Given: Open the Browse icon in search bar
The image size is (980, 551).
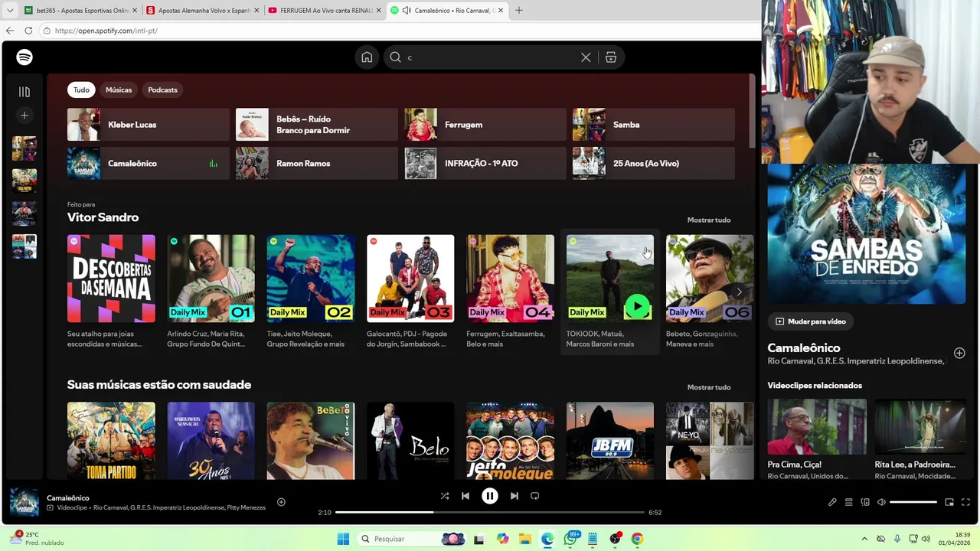Looking at the screenshot, I should [611, 57].
